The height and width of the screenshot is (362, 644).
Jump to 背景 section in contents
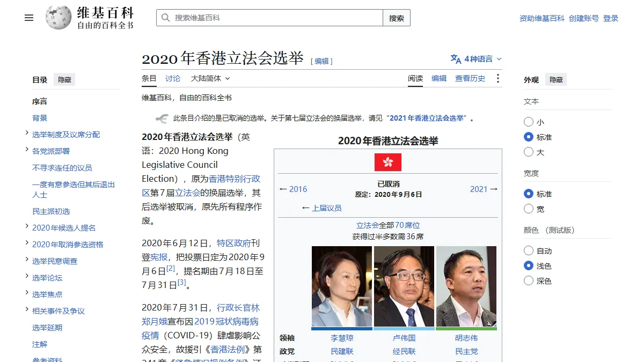[40, 118]
